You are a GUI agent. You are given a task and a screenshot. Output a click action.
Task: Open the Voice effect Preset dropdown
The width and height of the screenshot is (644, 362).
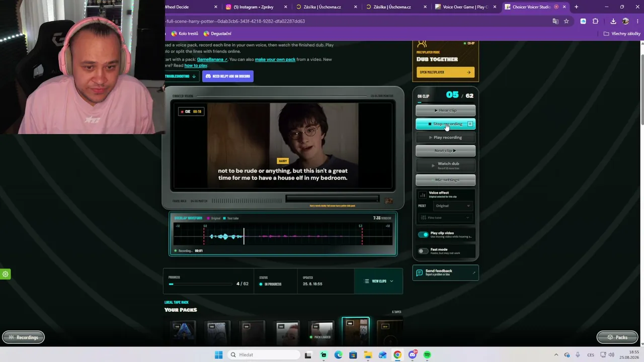453,206
